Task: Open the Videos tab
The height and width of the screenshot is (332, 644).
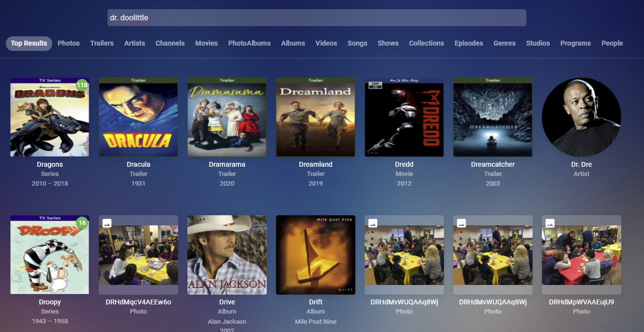Action: point(326,43)
